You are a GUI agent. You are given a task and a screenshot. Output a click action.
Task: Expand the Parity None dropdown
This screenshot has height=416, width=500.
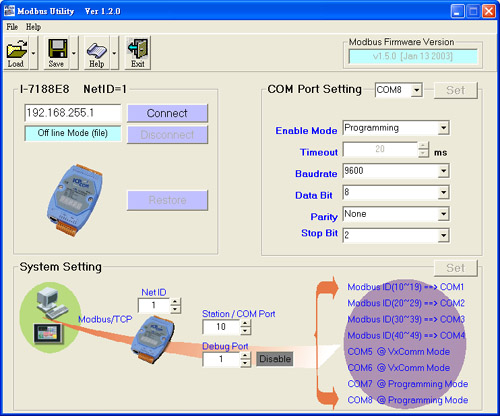(443, 214)
